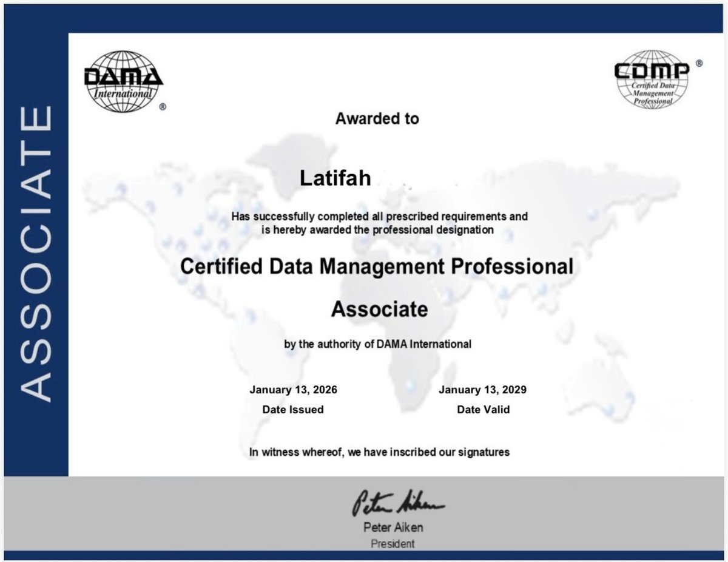Screen dimensions: 728x562
Task: Click the "President" title text
Action: [x=393, y=544]
